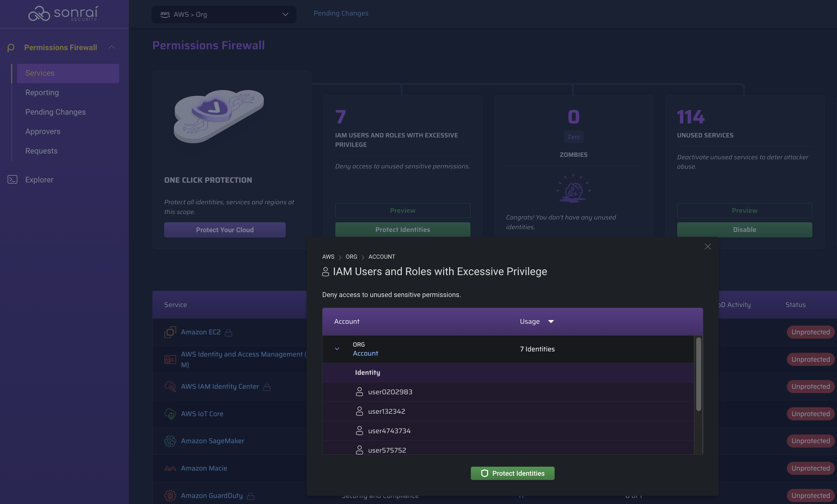
Task: Open the AWS IoT Core service link
Action: (x=202, y=414)
